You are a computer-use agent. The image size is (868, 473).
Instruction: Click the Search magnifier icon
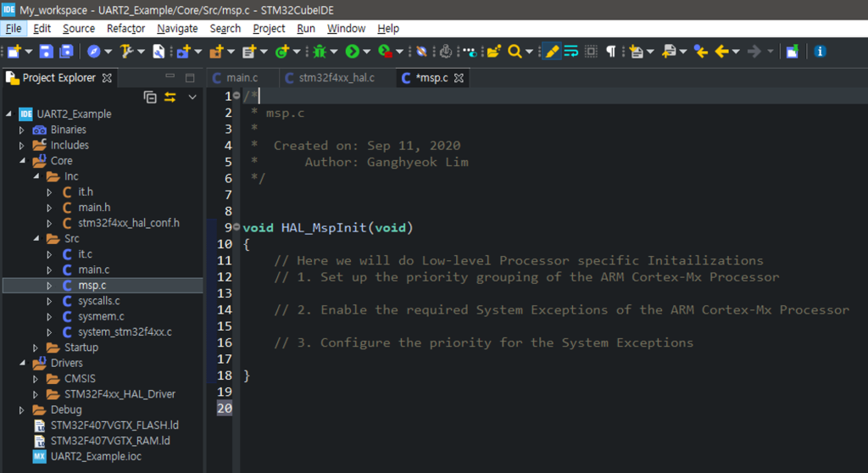tap(515, 52)
